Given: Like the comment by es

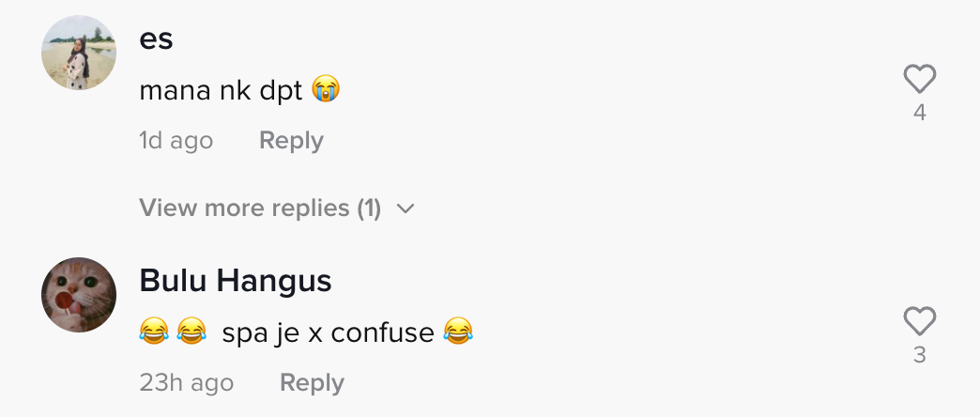Looking at the screenshot, I should click(x=919, y=80).
